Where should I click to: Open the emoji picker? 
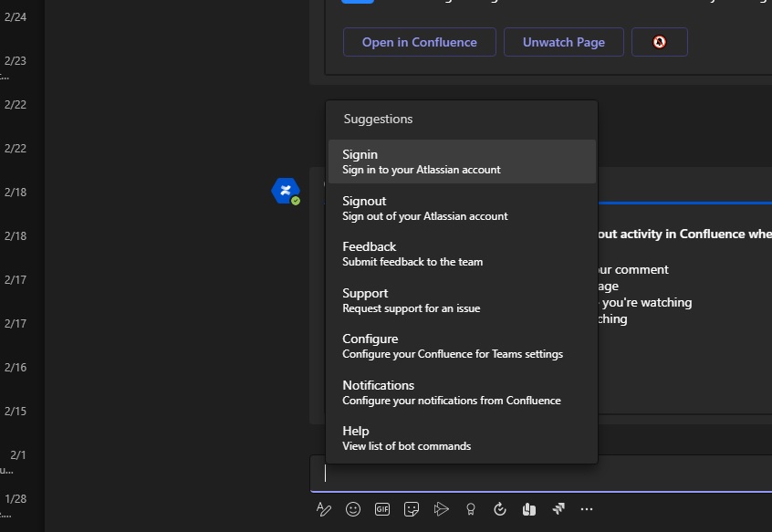(x=353, y=509)
